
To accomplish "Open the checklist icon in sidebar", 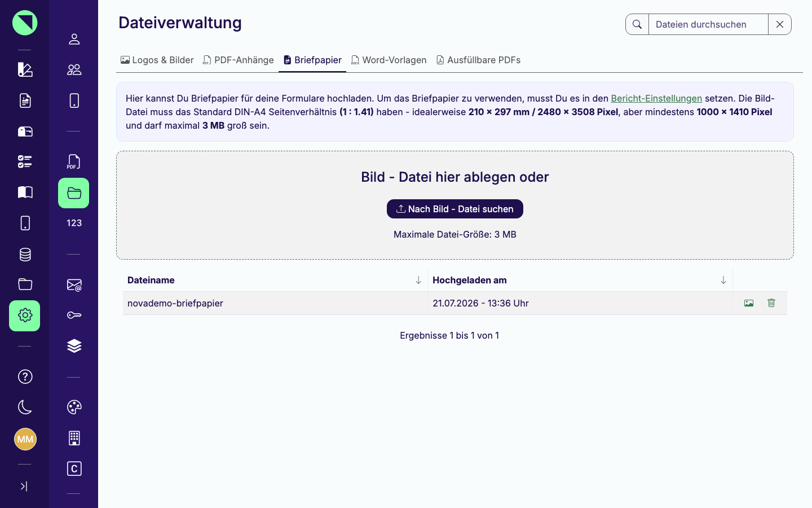I will (25, 162).
